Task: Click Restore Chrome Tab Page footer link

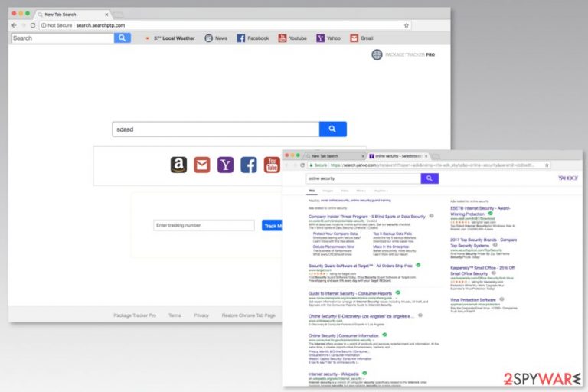Action: pyautogui.click(x=248, y=315)
